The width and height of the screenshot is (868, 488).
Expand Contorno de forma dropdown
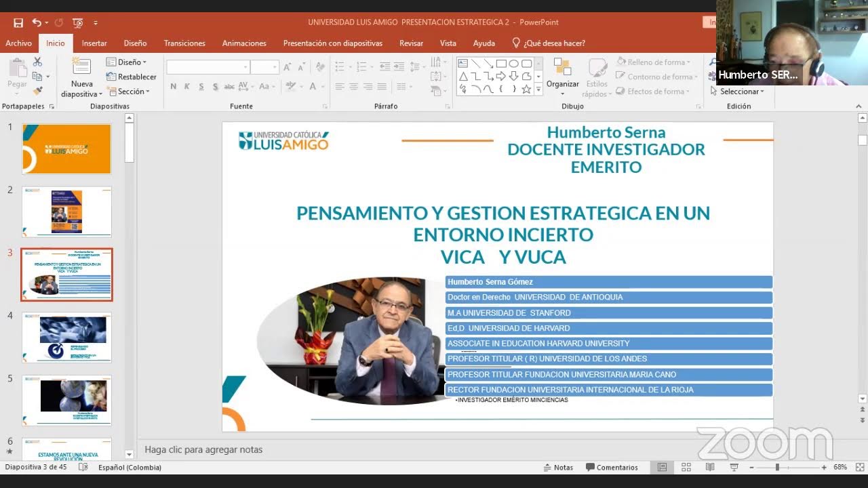[x=656, y=77]
